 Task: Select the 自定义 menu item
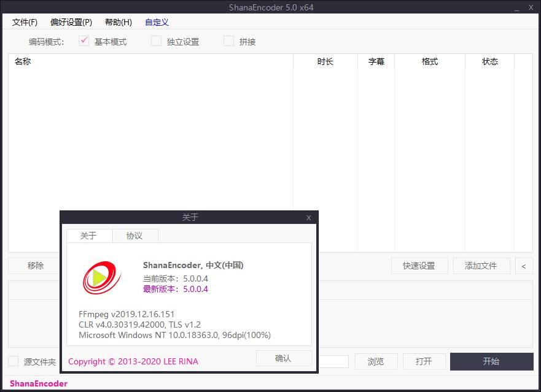[157, 22]
